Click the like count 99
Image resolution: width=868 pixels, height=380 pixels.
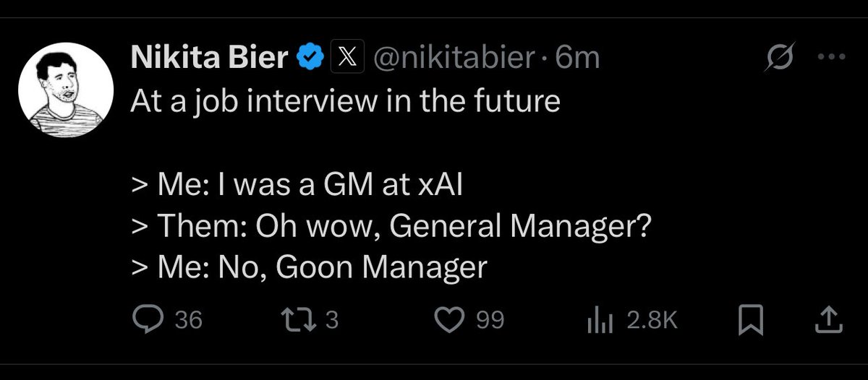(x=490, y=319)
